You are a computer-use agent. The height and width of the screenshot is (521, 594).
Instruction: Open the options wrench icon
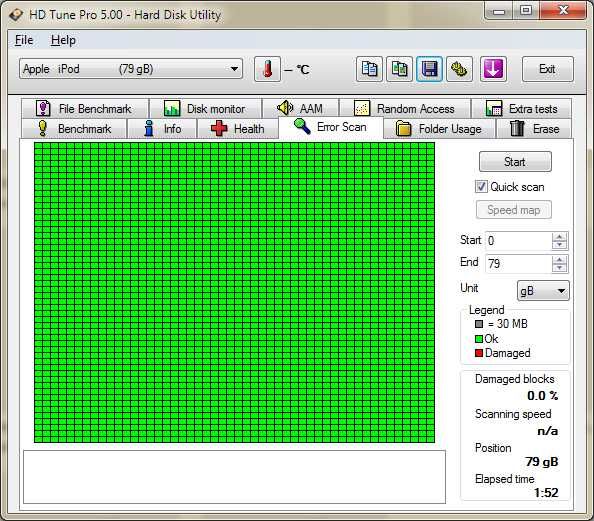pos(459,69)
